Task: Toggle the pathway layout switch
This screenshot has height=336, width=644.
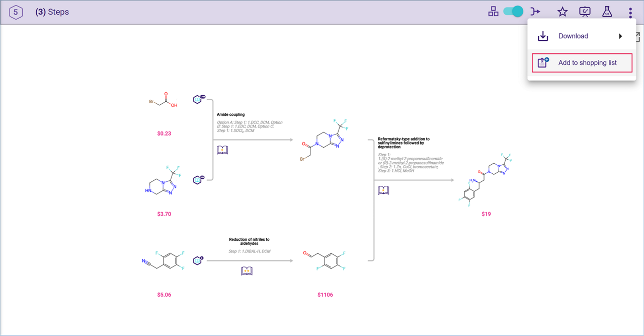Action: coord(514,12)
